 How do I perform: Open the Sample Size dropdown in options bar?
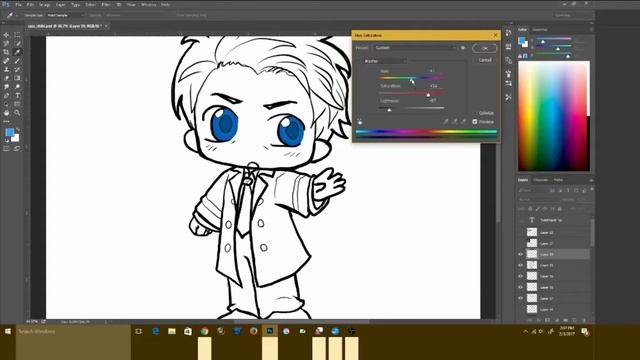pos(65,15)
